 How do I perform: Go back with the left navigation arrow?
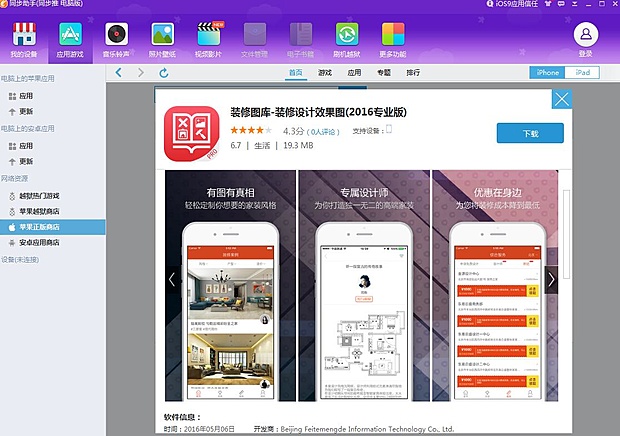pyautogui.click(x=118, y=73)
